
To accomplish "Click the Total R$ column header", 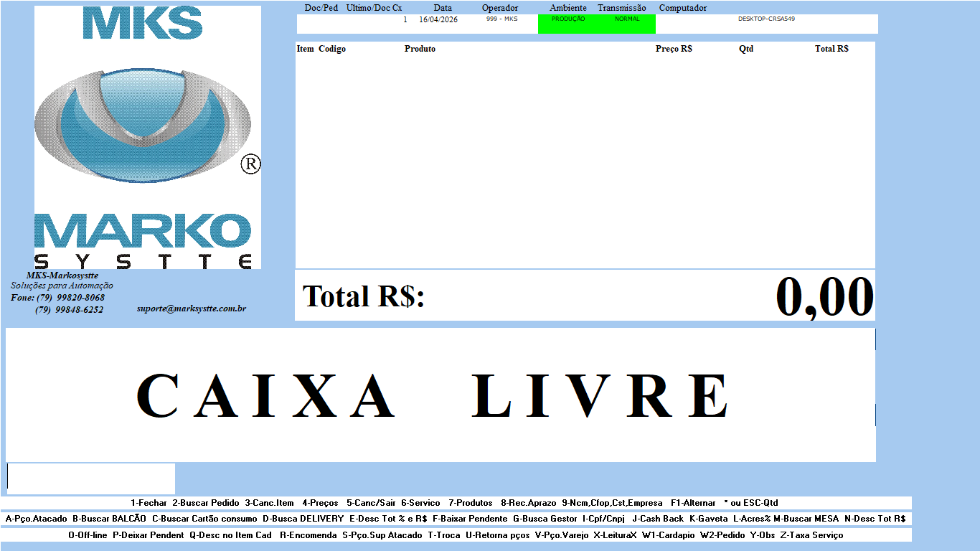I will point(832,49).
